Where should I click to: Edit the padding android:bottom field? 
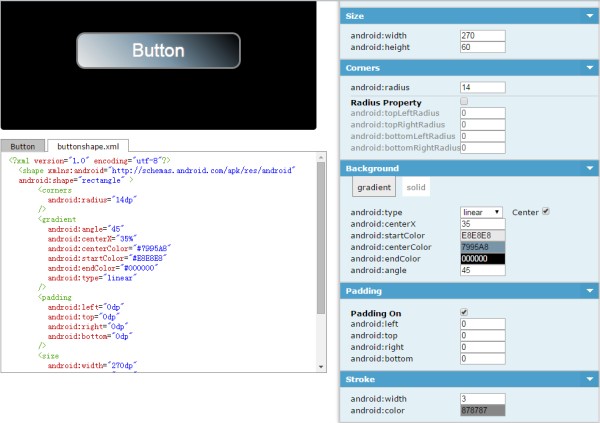click(483, 359)
